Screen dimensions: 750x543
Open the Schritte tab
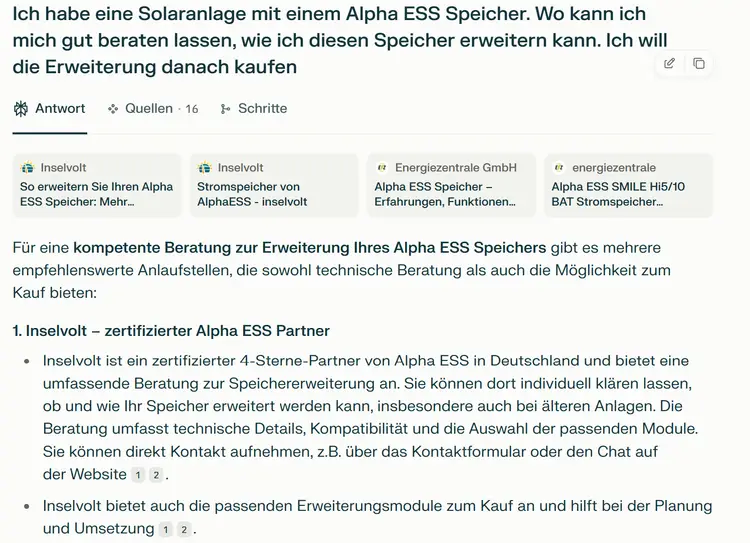click(262, 108)
